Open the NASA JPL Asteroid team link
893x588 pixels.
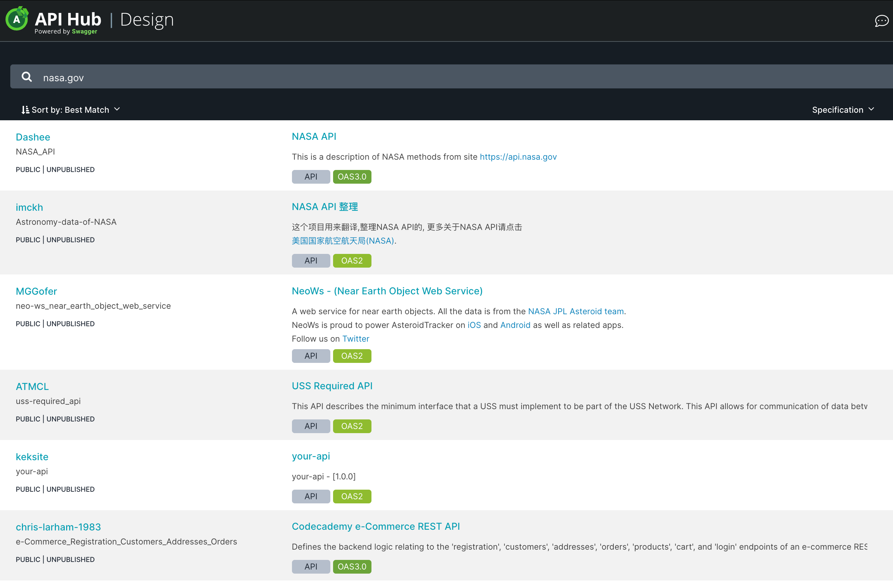[576, 311]
